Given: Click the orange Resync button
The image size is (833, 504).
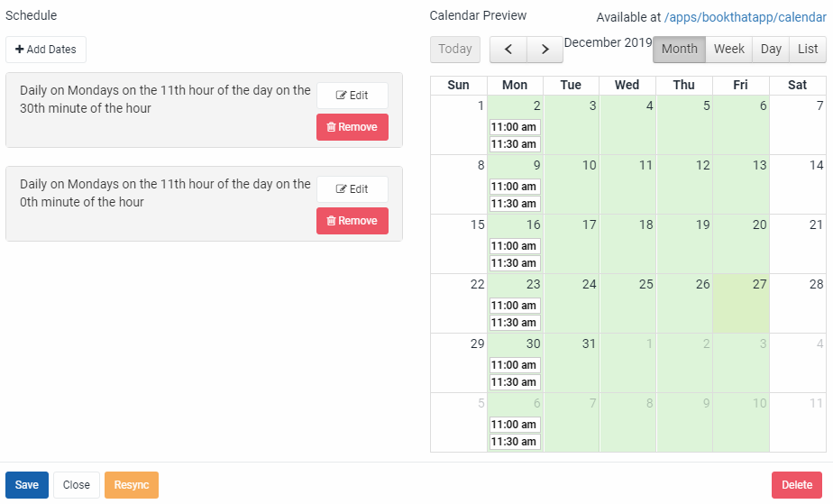Looking at the screenshot, I should point(132,485).
